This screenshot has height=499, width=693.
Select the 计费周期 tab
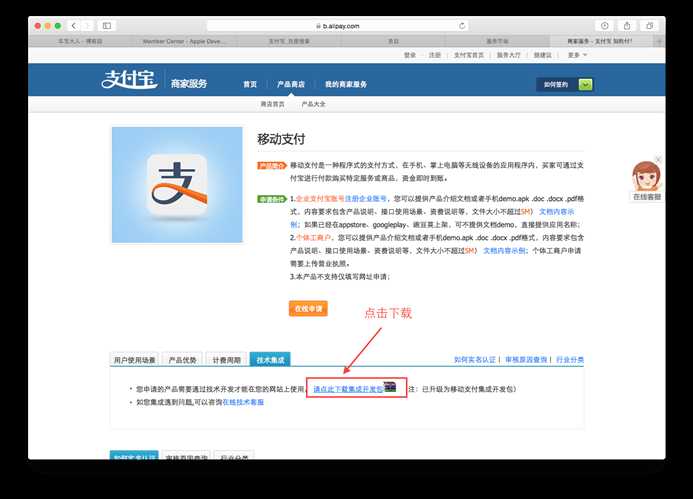226,360
